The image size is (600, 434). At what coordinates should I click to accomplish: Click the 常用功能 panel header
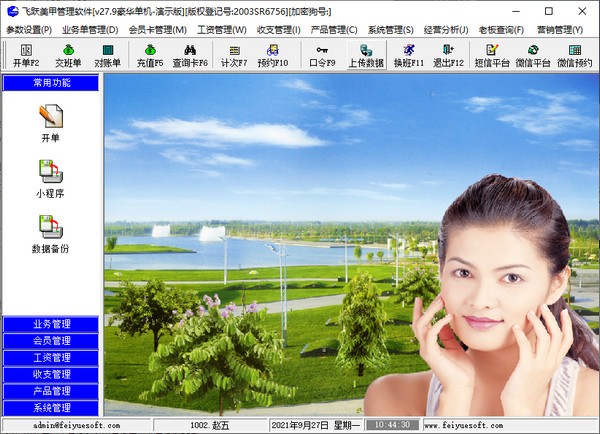pyautogui.click(x=51, y=83)
